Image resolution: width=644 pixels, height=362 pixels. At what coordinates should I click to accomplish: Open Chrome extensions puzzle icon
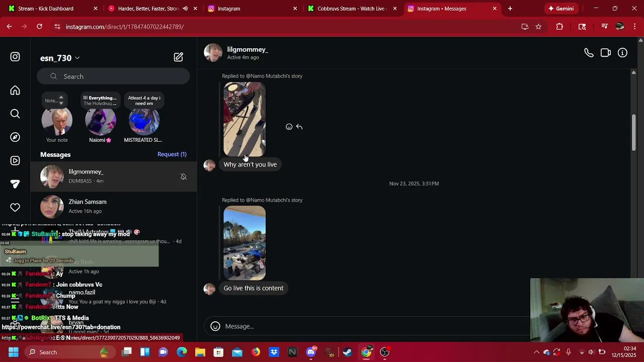point(559,27)
